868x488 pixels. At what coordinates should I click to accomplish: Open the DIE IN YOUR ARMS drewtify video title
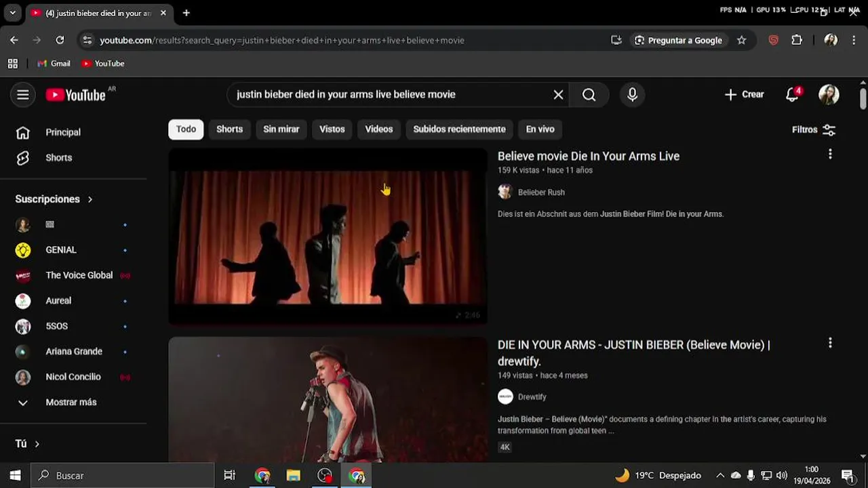point(634,353)
